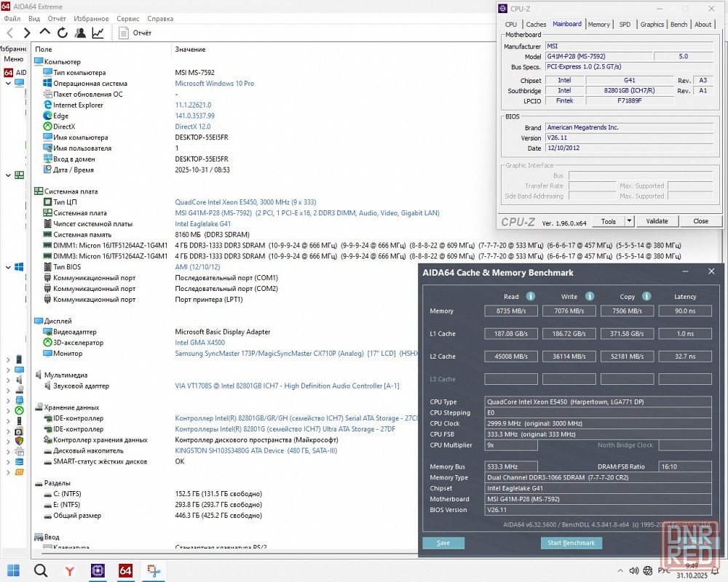Image resolution: width=728 pixels, height=582 pixels.
Task: Click the info icon next to Write
Action: (590, 296)
